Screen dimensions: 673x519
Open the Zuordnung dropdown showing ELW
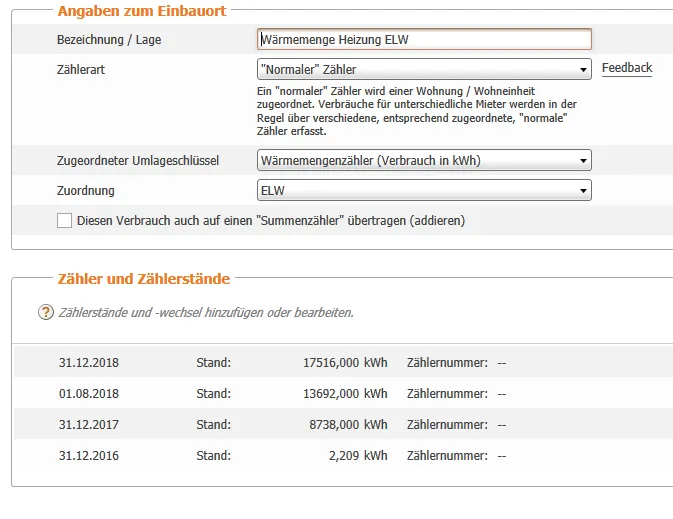click(424, 190)
